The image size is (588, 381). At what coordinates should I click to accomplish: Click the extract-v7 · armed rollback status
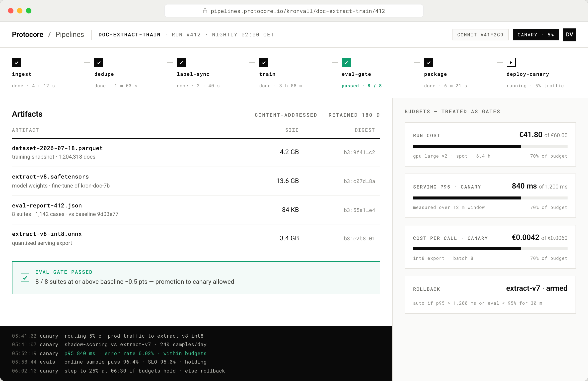[537, 288]
